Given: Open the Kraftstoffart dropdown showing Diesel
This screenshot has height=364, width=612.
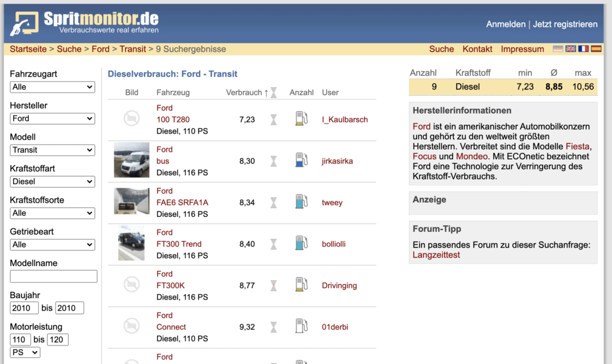Looking at the screenshot, I should pyautogui.click(x=53, y=182).
